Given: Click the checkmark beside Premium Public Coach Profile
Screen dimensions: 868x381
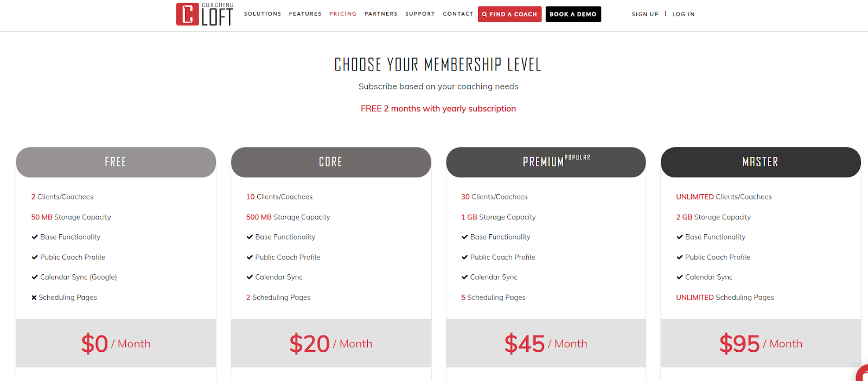Looking at the screenshot, I should pyautogui.click(x=464, y=257).
